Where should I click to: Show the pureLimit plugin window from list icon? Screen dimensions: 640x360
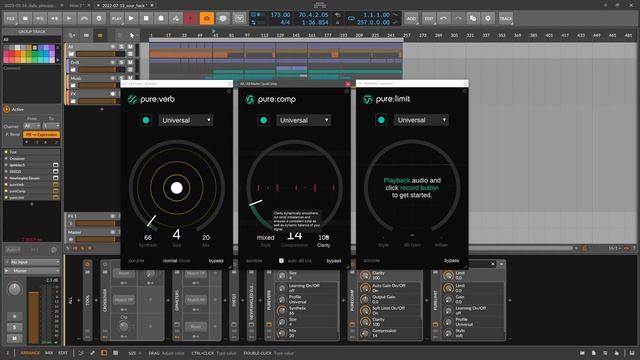(56, 198)
